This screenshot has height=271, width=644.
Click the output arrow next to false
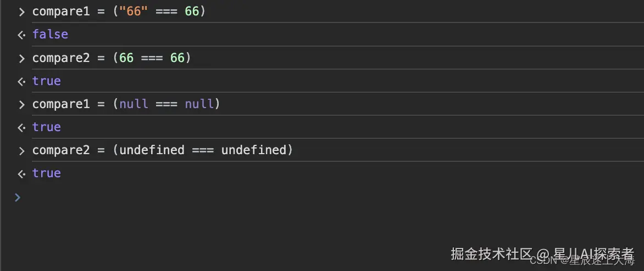[21, 35]
